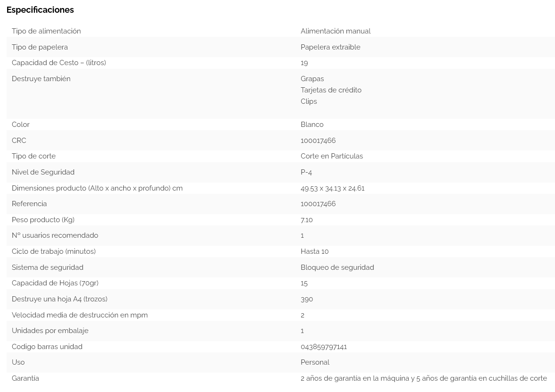Image resolution: width=555 pixels, height=392 pixels.
Task: Select the Alimentación manual value
Action: click(335, 31)
